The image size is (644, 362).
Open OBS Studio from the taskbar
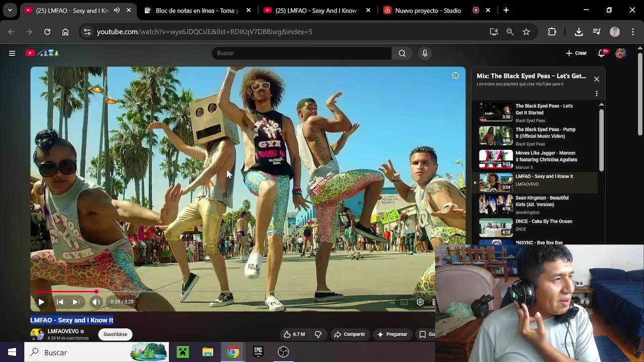(x=283, y=352)
